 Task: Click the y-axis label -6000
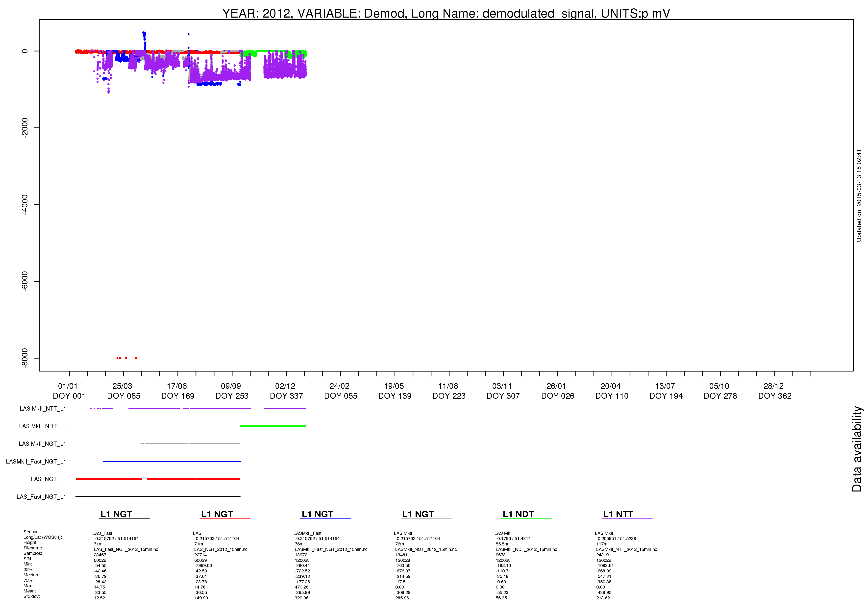point(25,281)
